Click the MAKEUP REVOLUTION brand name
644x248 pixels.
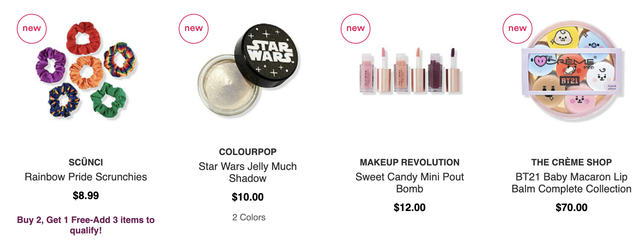click(x=410, y=162)
